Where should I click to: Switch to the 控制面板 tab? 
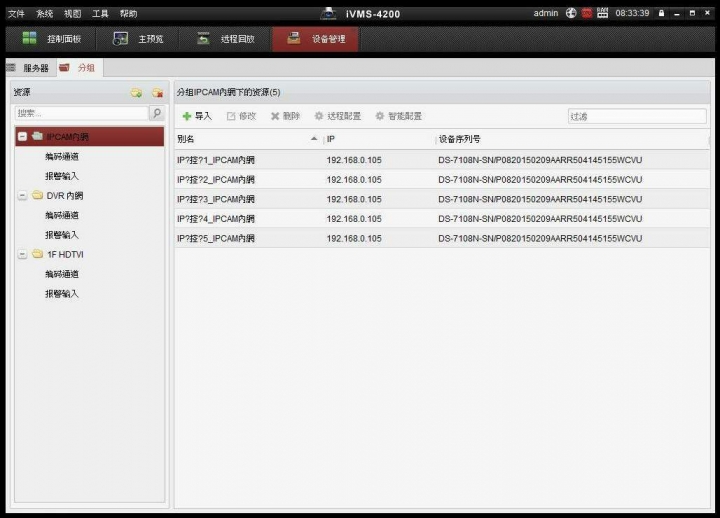tap(51, 39)
